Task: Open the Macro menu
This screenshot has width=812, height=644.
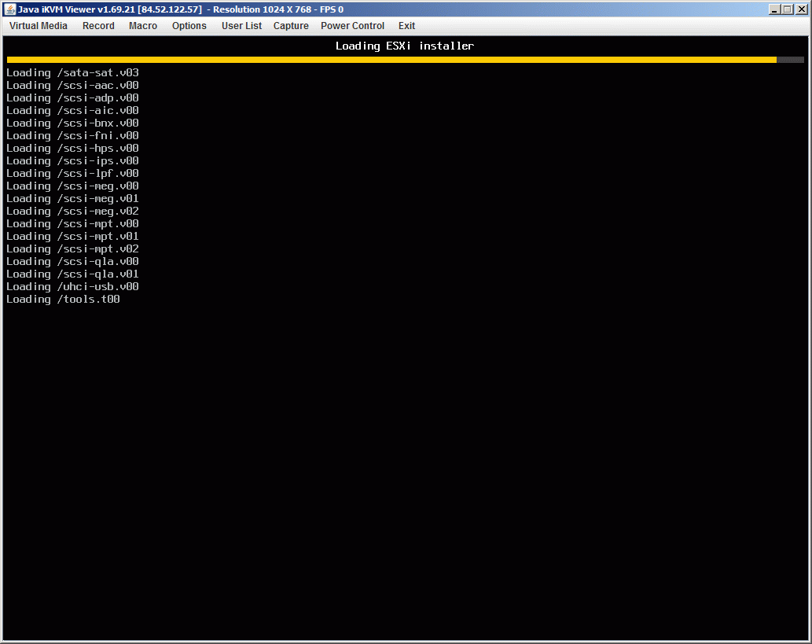Action: tap(143, 26)
